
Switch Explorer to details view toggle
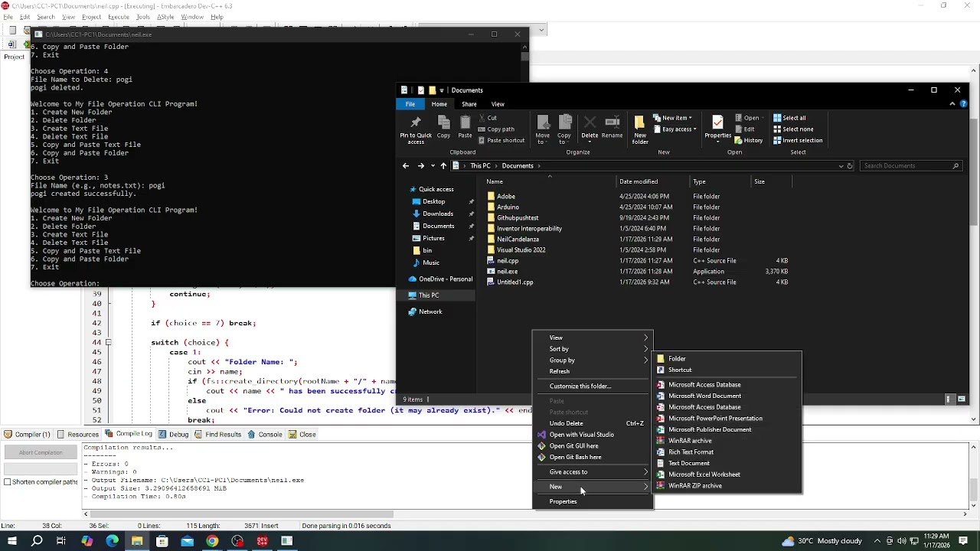tap(949, 399)
